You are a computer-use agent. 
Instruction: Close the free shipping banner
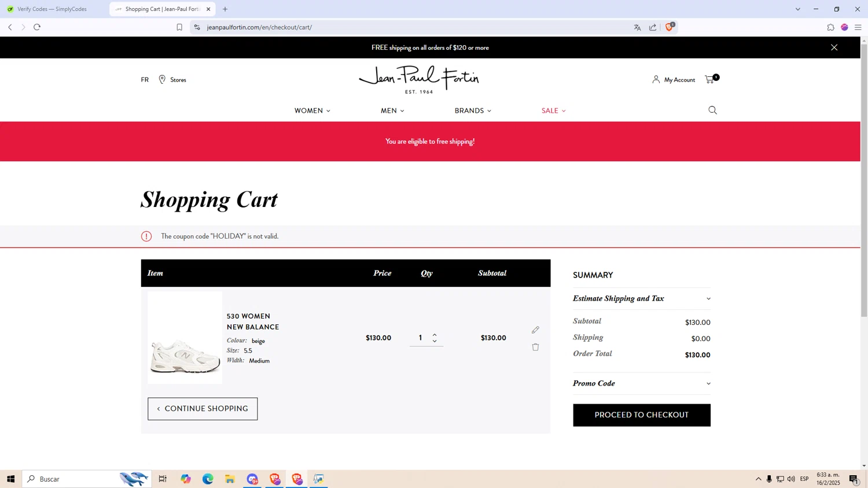(x=834, y=47)
